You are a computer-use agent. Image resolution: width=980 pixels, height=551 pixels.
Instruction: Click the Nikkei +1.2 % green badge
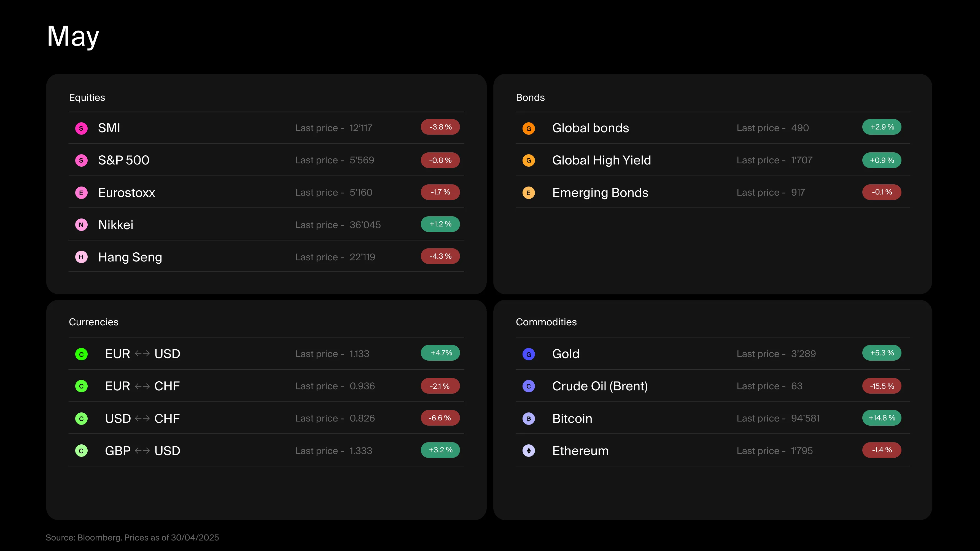click(x=440, y=224)
